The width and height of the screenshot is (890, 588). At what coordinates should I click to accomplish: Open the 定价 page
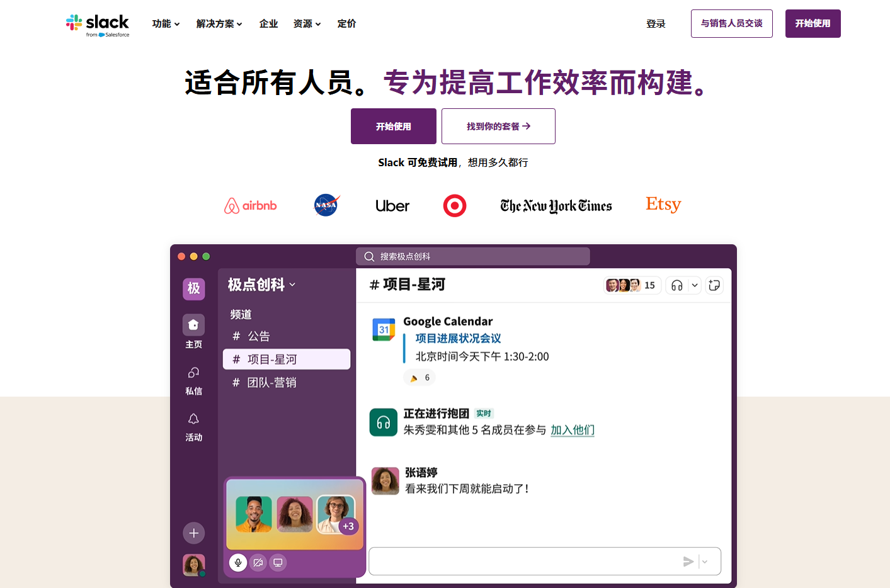[346, 24]
